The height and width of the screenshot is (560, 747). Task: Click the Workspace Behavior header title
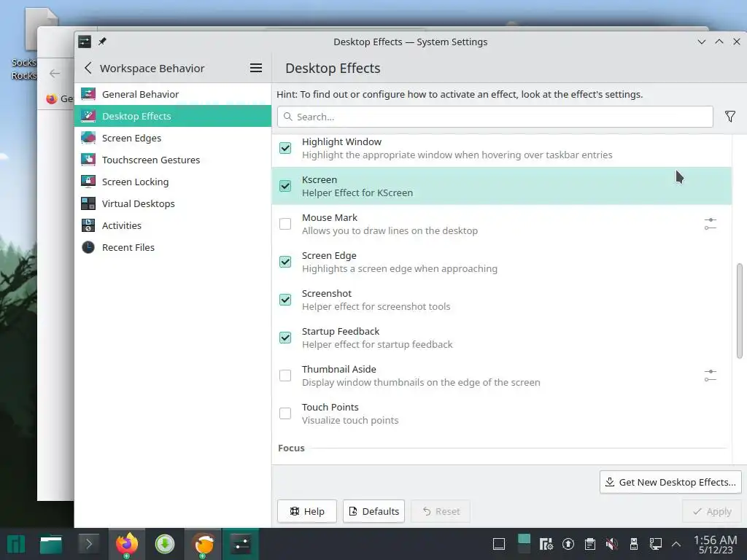click(x=152, y=68)
